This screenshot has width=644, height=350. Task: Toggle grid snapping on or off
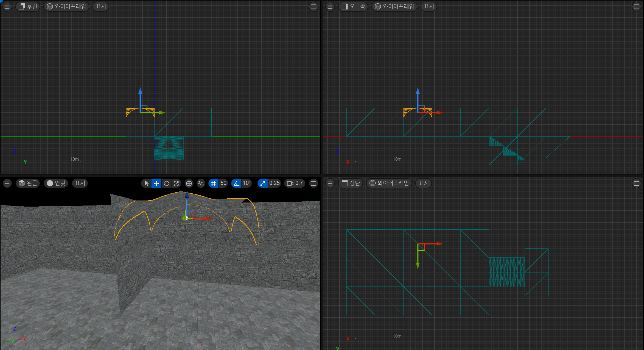(x=214, y=183)
